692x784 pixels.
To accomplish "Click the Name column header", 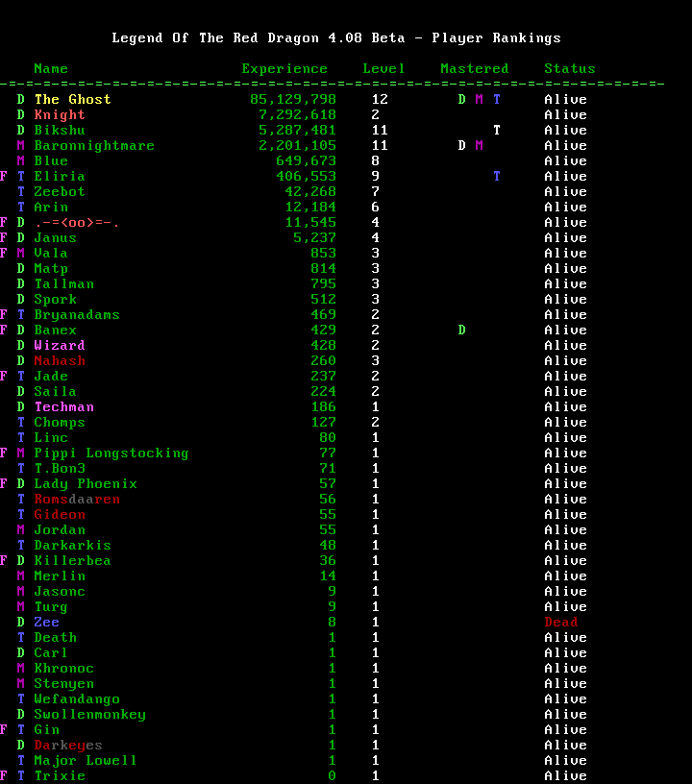I will [x=51, y=68].
